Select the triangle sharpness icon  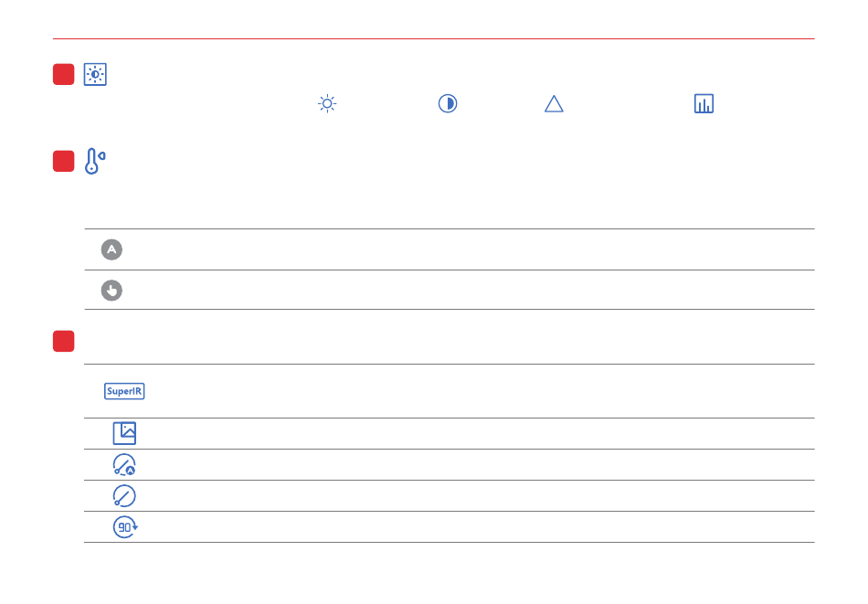coord(554,103)
